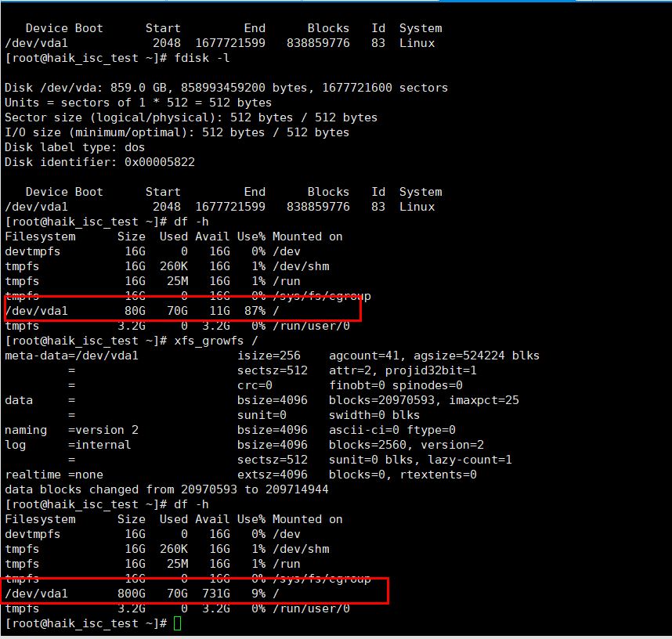Click "=version 2" on the naming row
The image size is (672, 639).
point(103,430)
